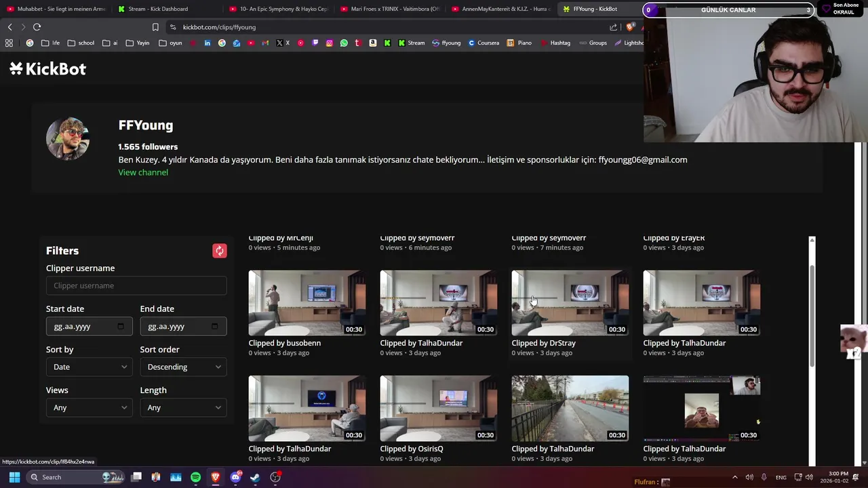Show hidden system tray icons
This screenshot has width=868, height=488.
coord(734,477)
